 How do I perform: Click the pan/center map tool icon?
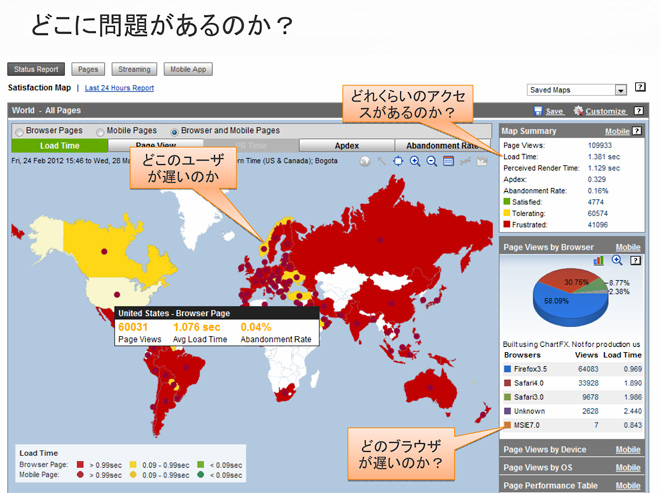click(x=398, y=161)
